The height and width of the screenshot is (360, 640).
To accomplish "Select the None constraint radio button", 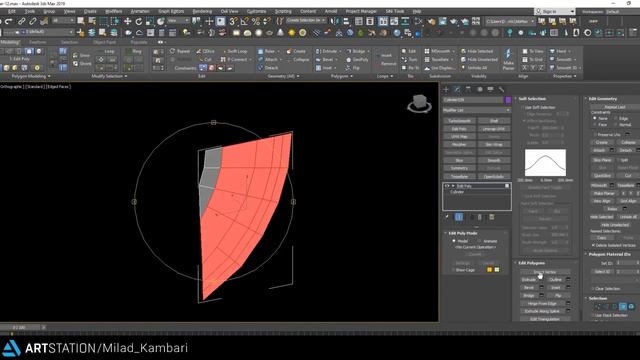I will [595, 118].
